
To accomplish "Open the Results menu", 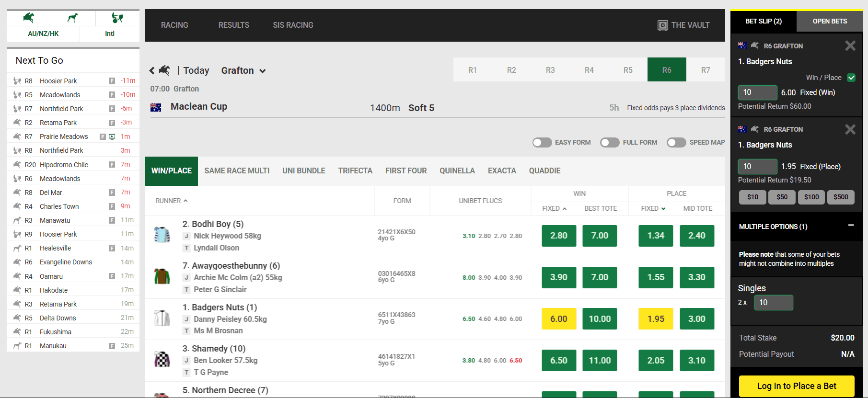I will coord(234,25).
